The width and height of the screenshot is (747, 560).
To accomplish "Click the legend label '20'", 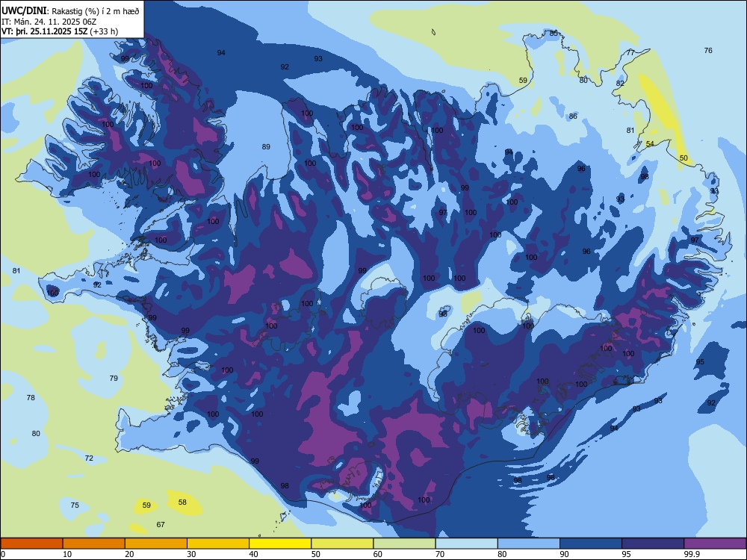I will (x=129, y=554).
